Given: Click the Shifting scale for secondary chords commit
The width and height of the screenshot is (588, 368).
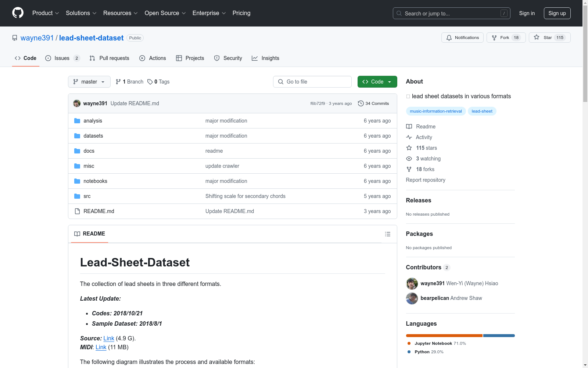Looking at the screenshot, I should tap(245, 196).
